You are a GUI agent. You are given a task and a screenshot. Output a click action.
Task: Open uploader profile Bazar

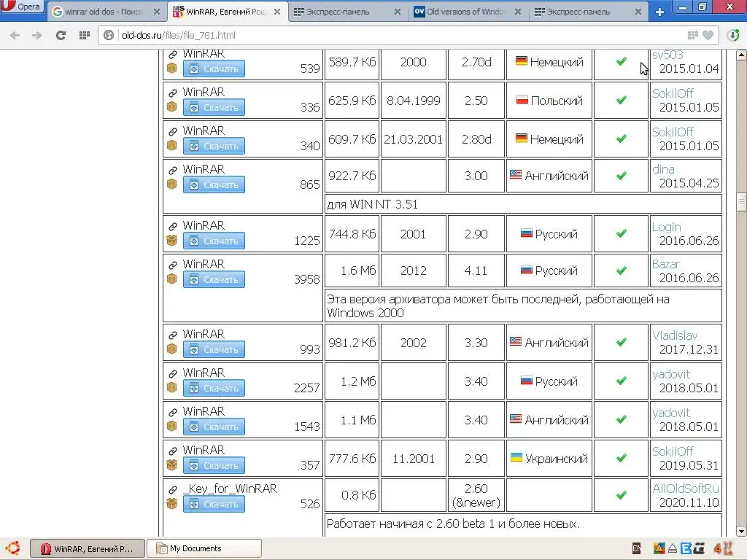pos(665,264)
